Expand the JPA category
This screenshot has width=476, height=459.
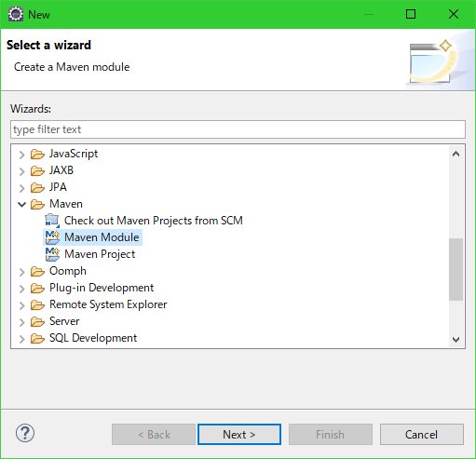coord(21,188)
